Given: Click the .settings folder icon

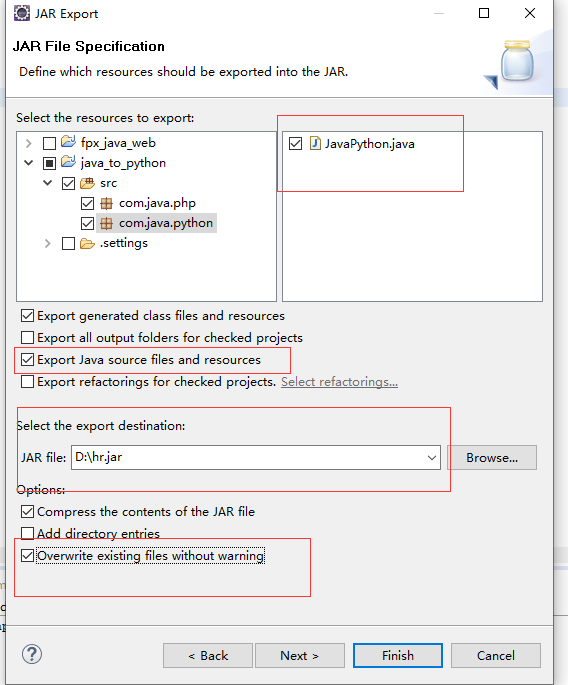Looking at the screenshot, I should pos(87,243).
